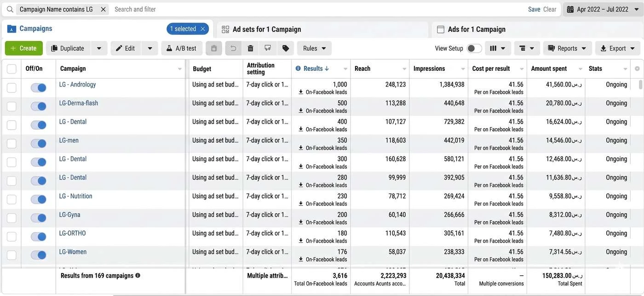This screenshot has width=644, height=296.
Task: Toggle off the LG-Women campaign
Action: (x=39, y=255)
